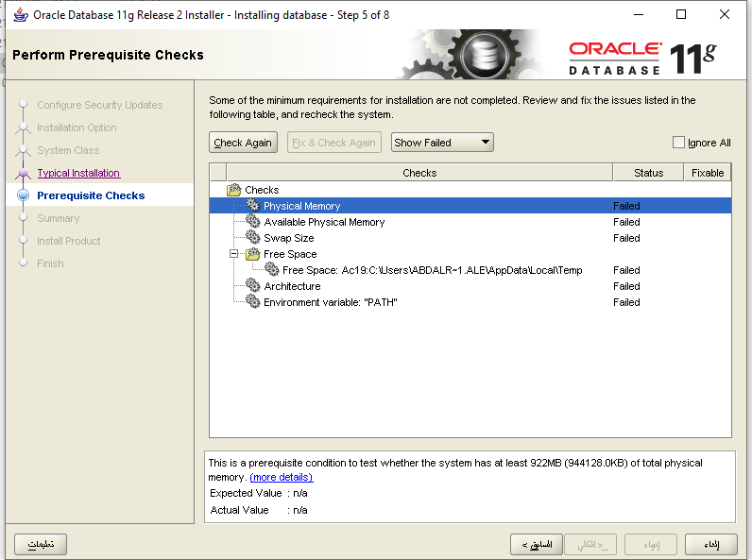752x560 pixels.
Task: Click the gear icon next to Architecture
Action: (252, 286)
